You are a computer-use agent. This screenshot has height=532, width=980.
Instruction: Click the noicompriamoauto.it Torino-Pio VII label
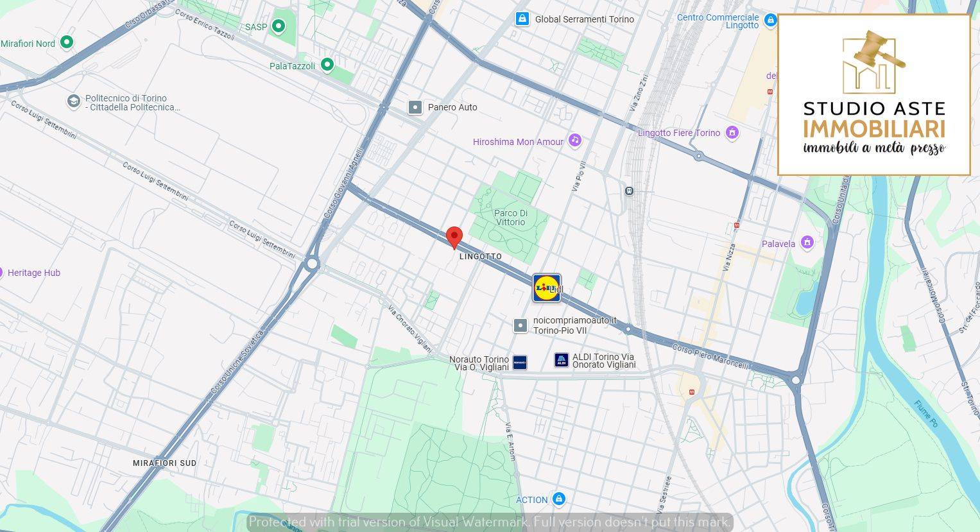[574, 325]
